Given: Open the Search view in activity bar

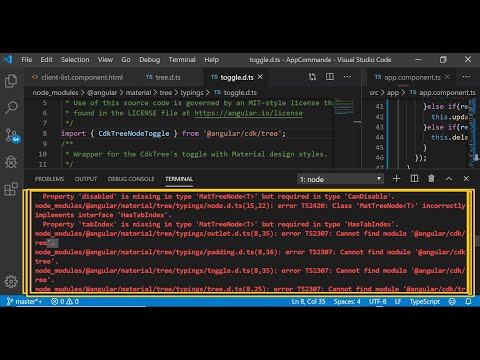Looking at the screenshot, I should point(11,107).
